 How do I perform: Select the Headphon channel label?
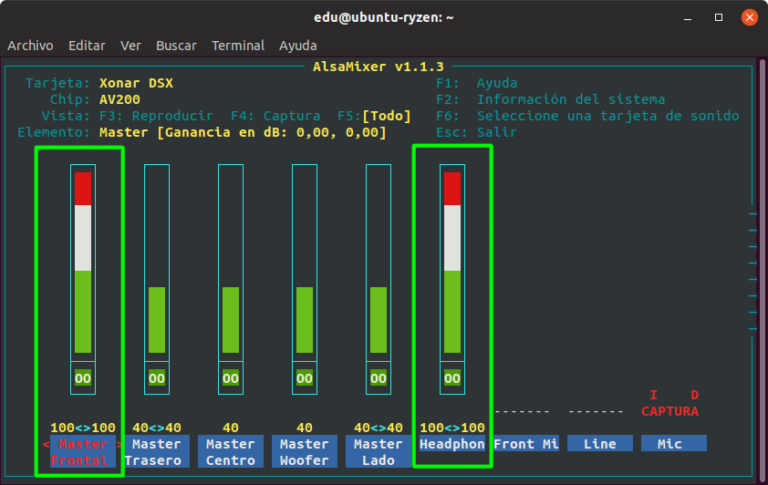tap(452, 444)
